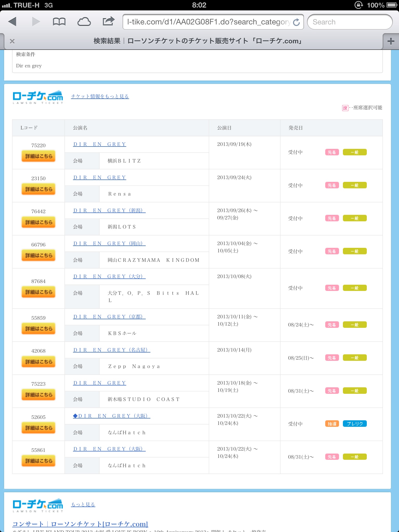
Task: Tap the browser forward arrow
Action: [x=36, y=22]
